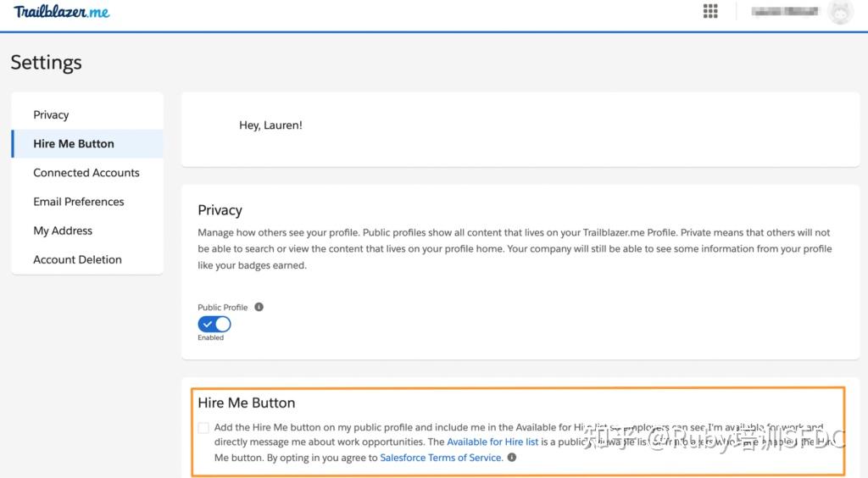This screenshot has width=868, height=478.
Task: Open Email Preferences in sidebar
Action: [x=87, y=202]
